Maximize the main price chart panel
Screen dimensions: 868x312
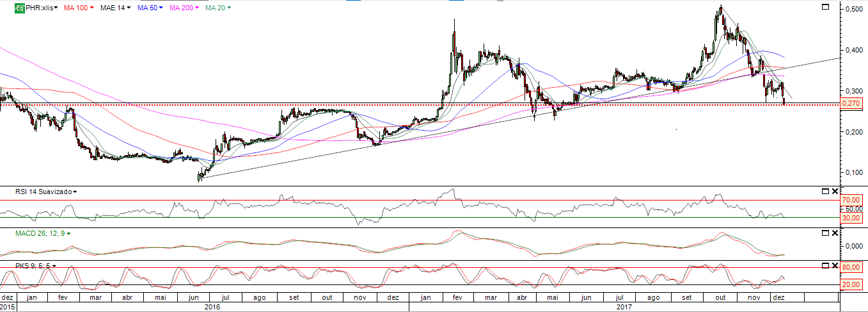click(x=825, y=7)
